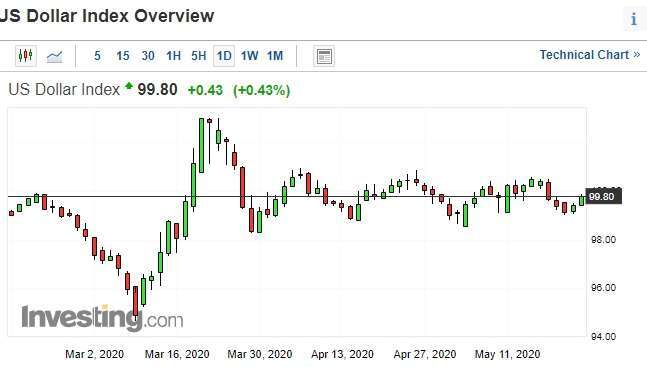Select the 5 minute interval
This screenshot has height=367, width=647.
97,56
